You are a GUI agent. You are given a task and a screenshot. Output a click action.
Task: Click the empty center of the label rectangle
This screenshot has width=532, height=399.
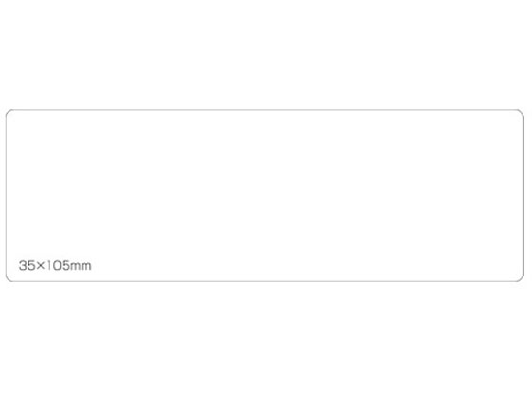265,196
